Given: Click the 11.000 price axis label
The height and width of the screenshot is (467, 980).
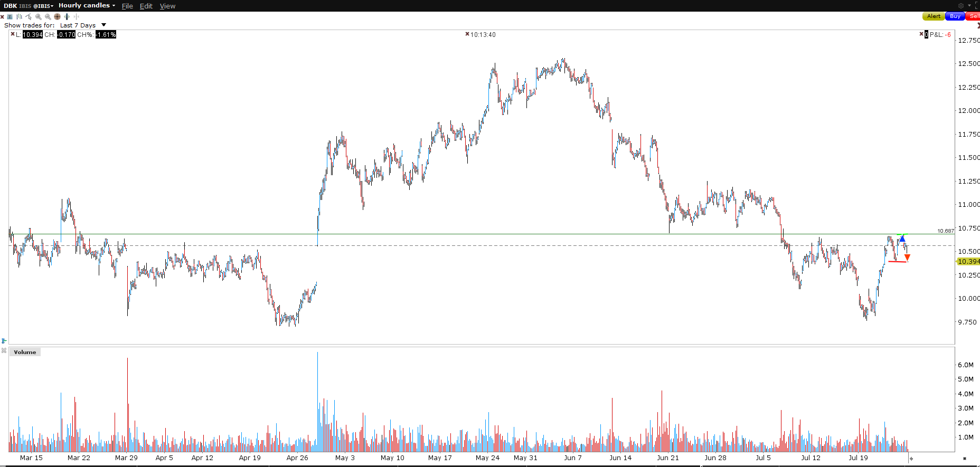Looking at the screenshot, I should point(969,204).
